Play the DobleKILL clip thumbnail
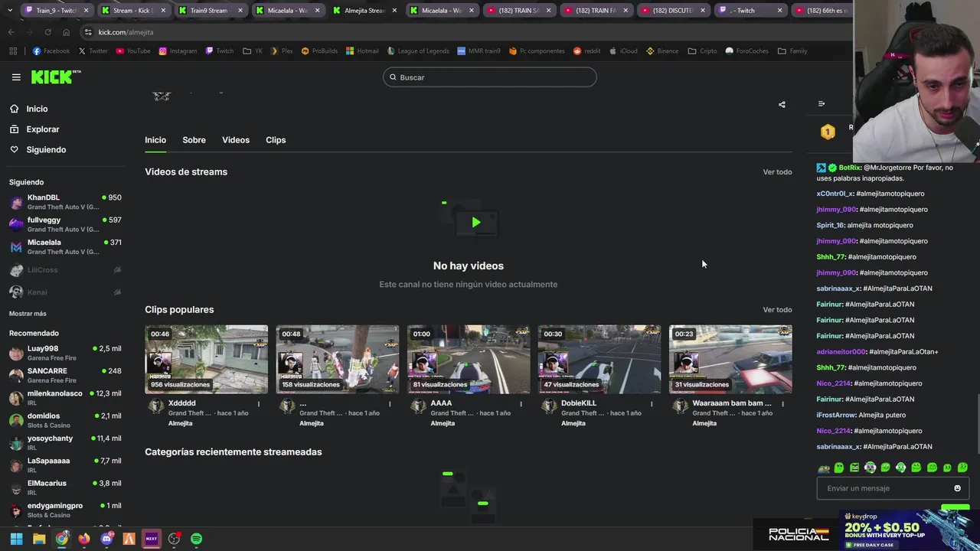Viewport: 980px width, 551px height. pyautogui.click(x=599, y=360)
